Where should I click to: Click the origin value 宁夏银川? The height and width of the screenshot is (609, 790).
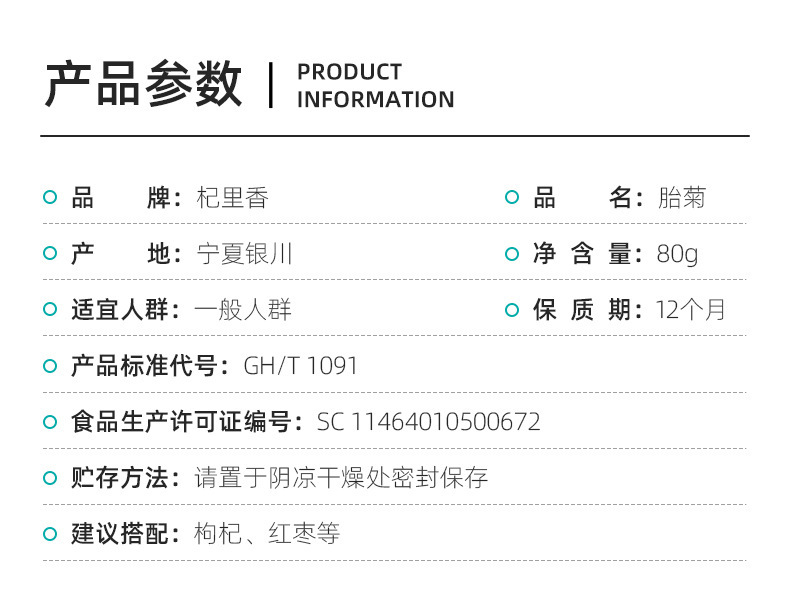244,253
